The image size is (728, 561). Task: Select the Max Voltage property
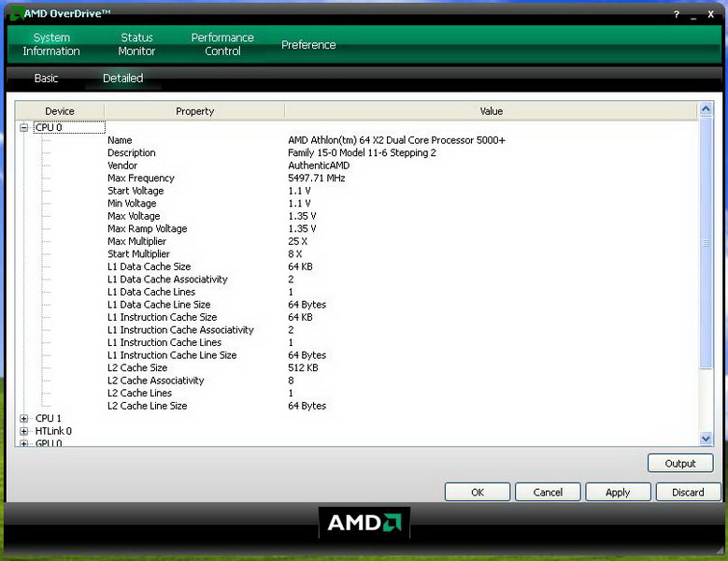pos(134,216)
